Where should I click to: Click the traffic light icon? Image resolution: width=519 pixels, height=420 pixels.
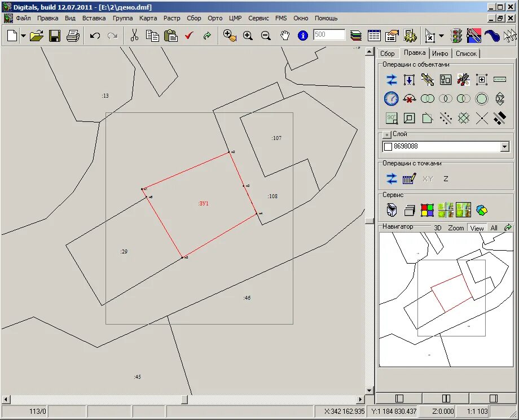coord(457,36)
